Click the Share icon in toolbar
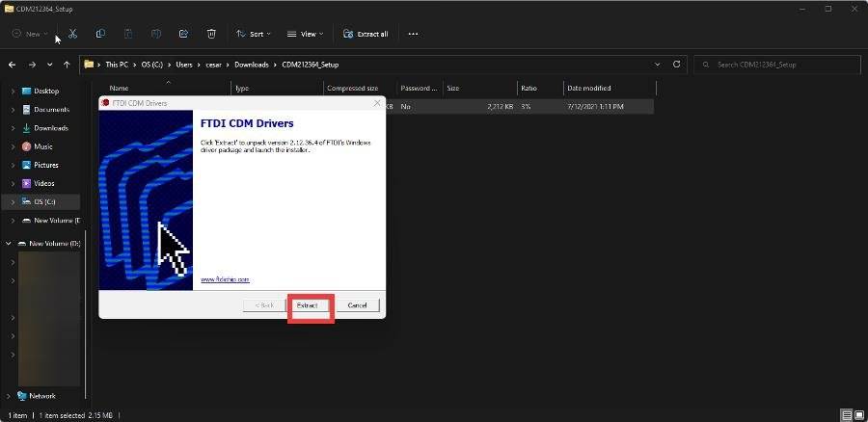The image size is (868, 422). coord(183,34)
